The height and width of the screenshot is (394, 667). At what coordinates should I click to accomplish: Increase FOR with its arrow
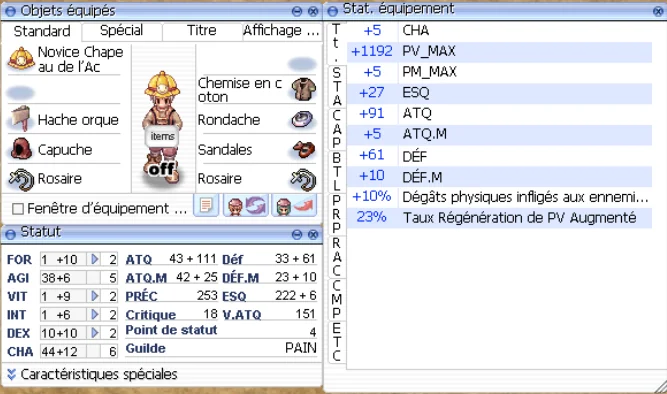pyautogui.click(x=94, y=259)
